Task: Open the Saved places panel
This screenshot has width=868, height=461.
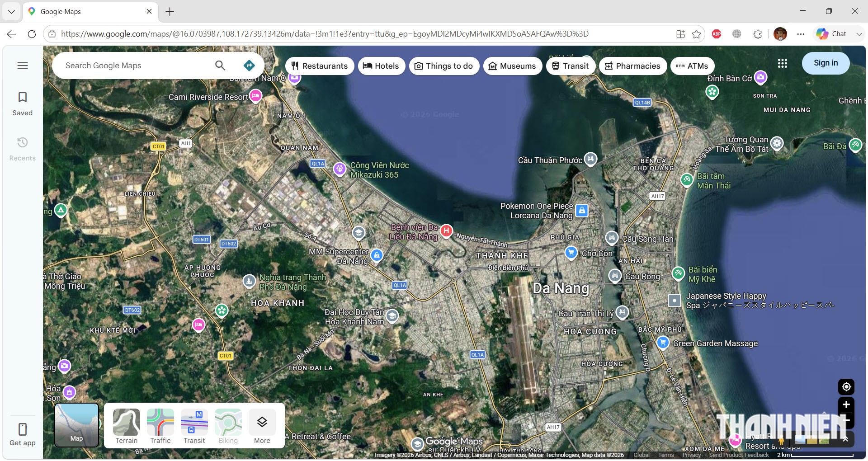Action: [23, 104]
